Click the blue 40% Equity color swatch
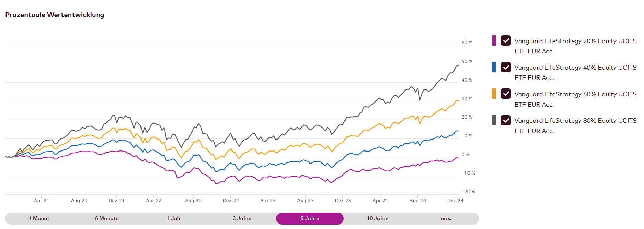The width and height of the screenshot is (644, 229). point(494,67)
